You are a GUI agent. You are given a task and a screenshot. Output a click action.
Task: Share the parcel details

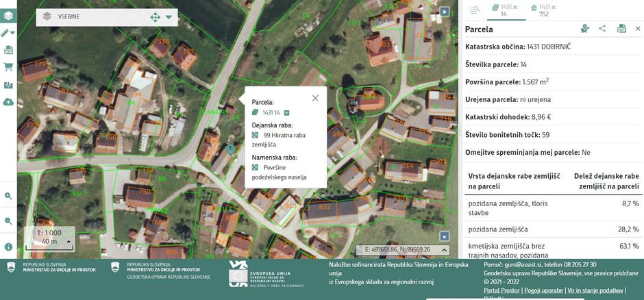(x=602, y=29)
